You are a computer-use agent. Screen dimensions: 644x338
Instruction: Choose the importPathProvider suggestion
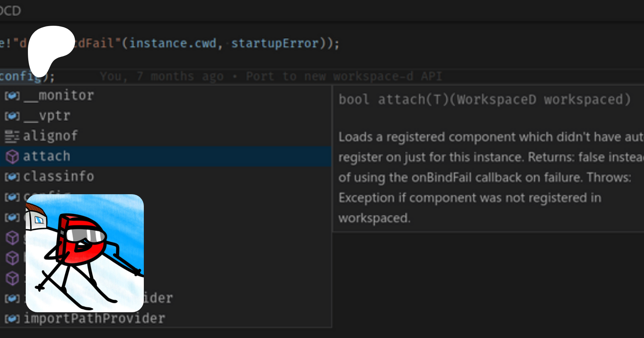(x=94, y=318)
